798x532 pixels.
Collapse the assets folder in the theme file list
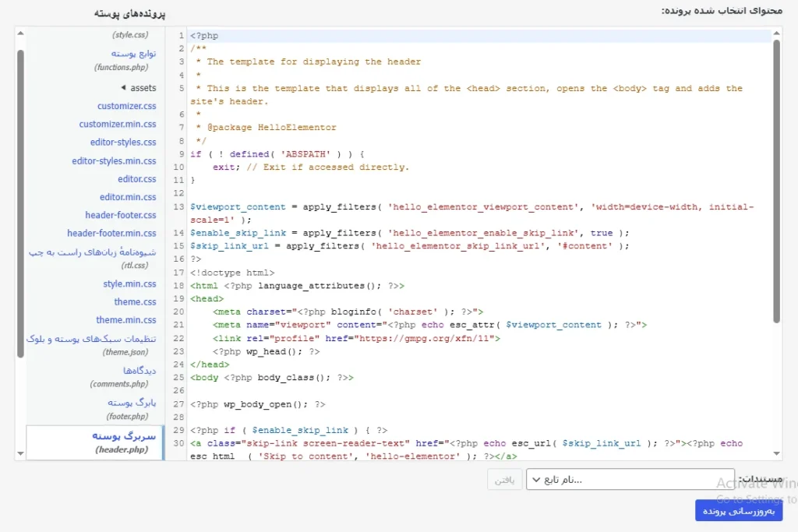139,87
